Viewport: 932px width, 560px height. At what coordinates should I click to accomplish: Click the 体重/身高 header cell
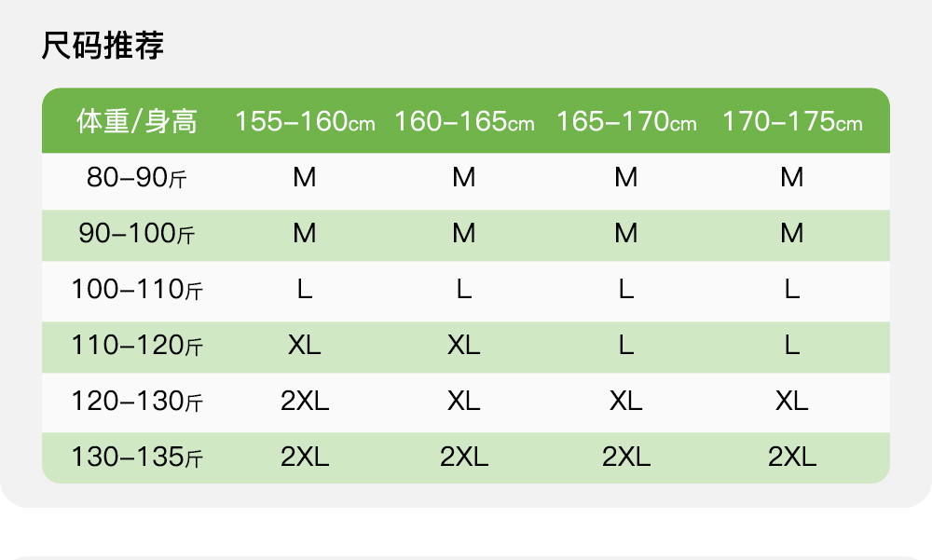[x=137, y=121]
